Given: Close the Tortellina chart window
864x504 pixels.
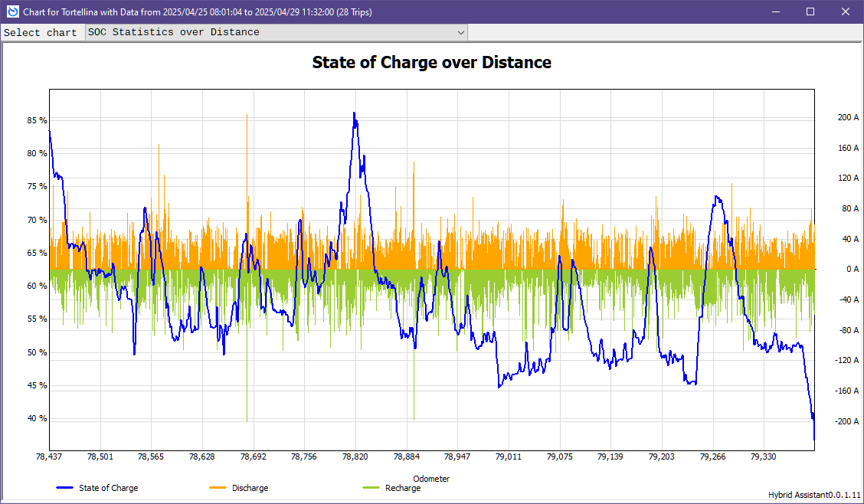Looking at the screenshot, I should [846, 11].
